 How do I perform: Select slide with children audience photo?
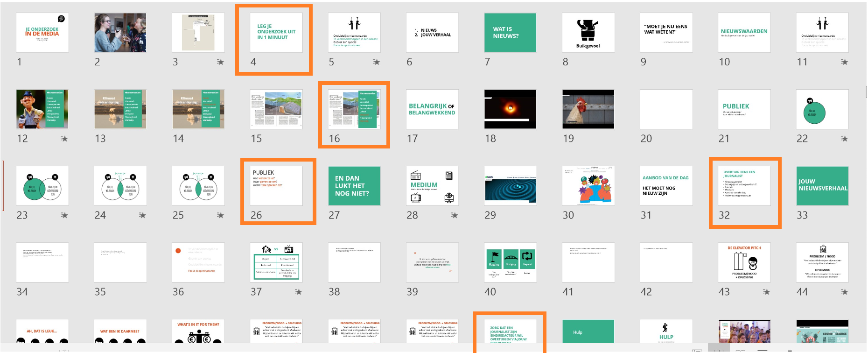pyautogui.click(x=744, y=332)
